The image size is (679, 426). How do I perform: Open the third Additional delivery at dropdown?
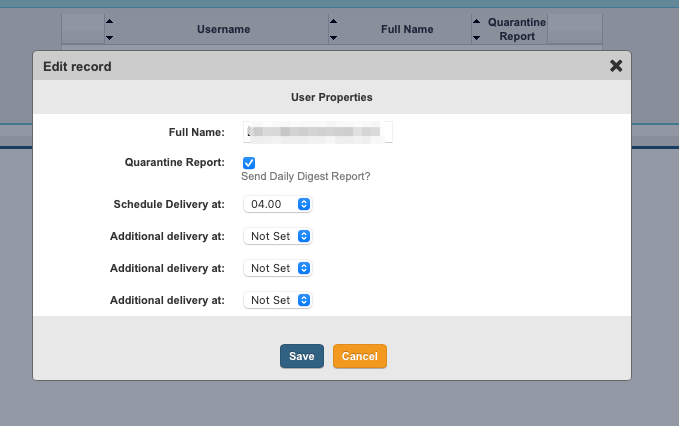tap(278, 299)
